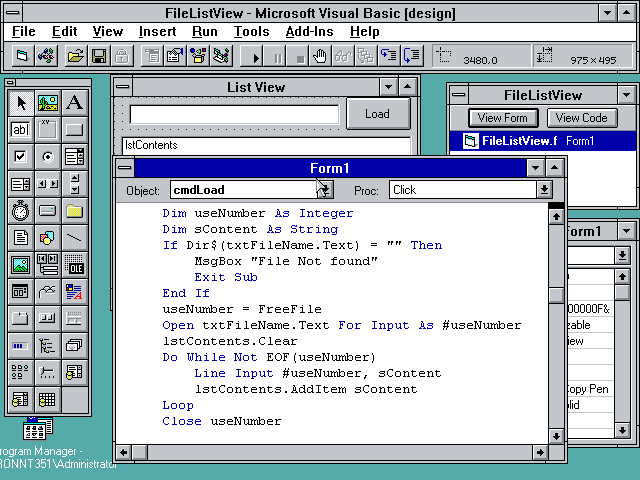Select the Data control tool
Viewport: 640px width, 480px height.
[x=48, y=264]
